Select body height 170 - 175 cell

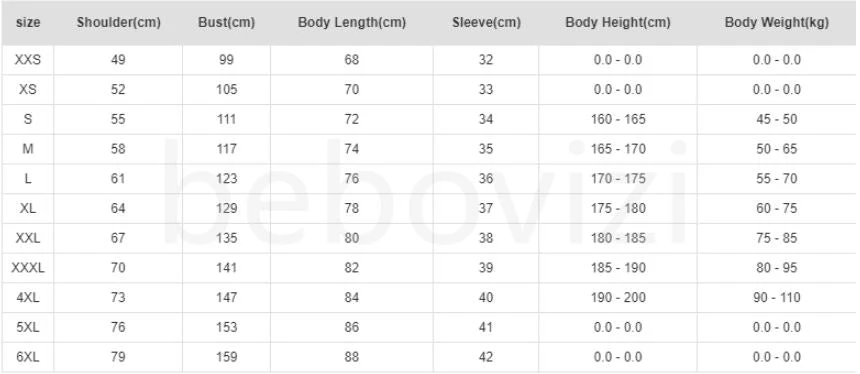(618, 178)
